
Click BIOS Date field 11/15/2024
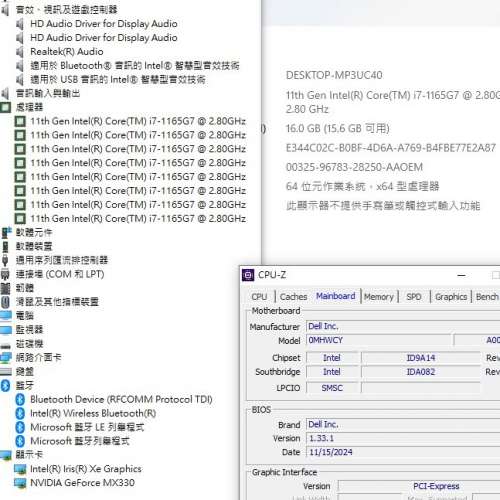point(403,452)
